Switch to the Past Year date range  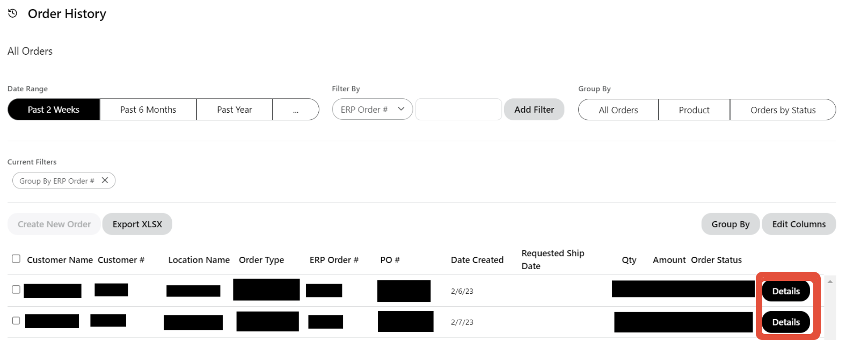pos(235,110)
